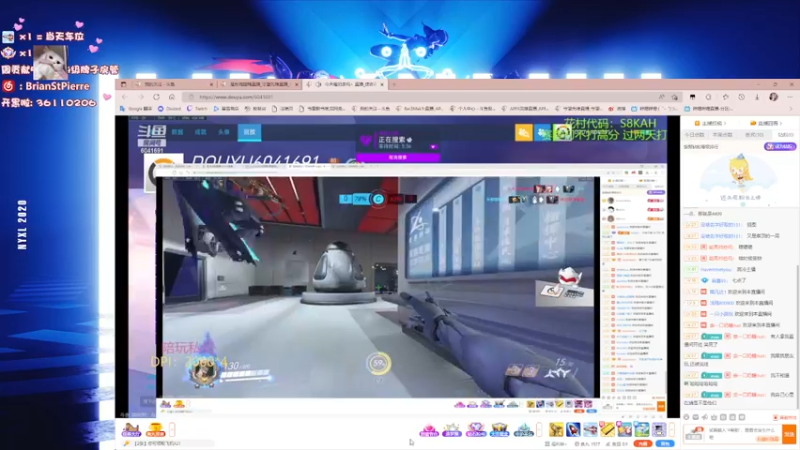
Task: Select the third active browser tab
Action: coord(344,84)
